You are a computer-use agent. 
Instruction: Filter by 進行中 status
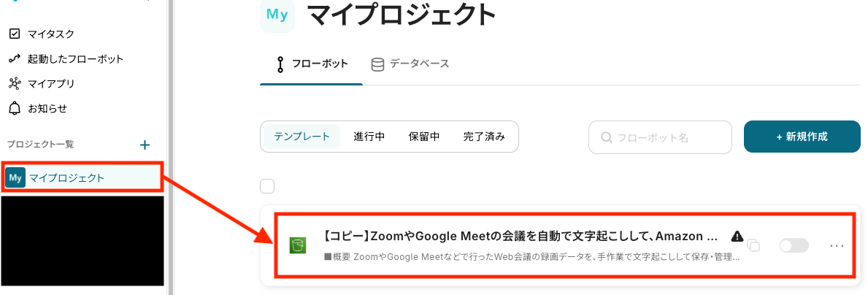point(369,137)
